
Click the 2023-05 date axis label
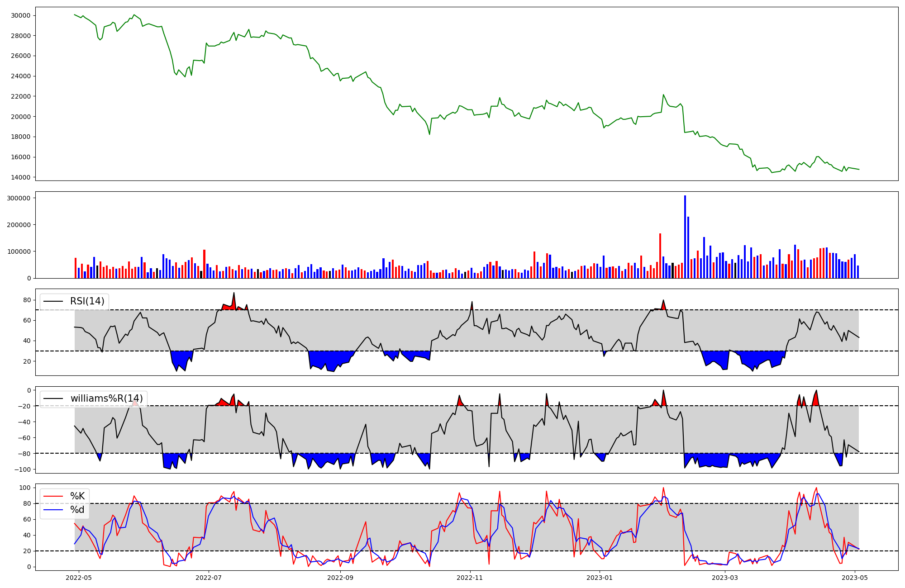click(x=855, y=578)
